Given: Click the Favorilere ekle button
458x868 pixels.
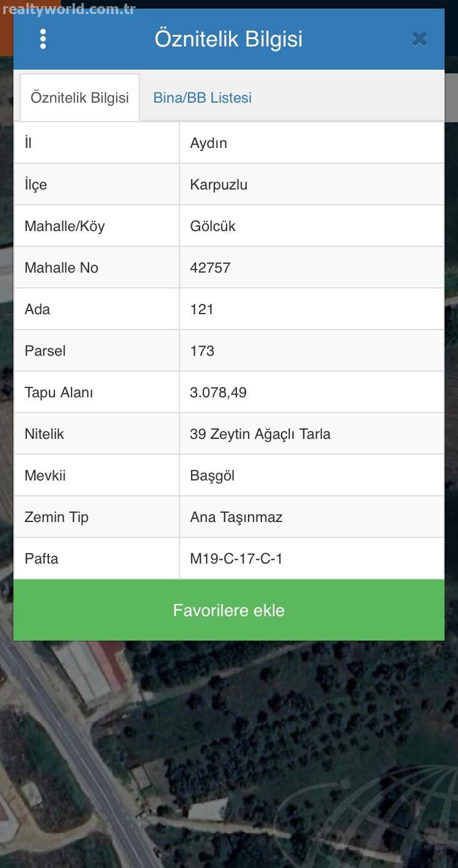Looking at the screenshot, I should (229, 610).
